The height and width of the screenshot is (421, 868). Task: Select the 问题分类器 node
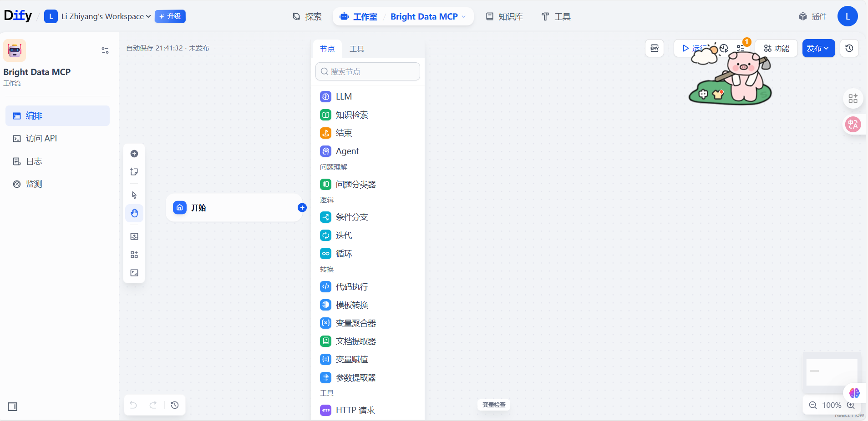368,185
